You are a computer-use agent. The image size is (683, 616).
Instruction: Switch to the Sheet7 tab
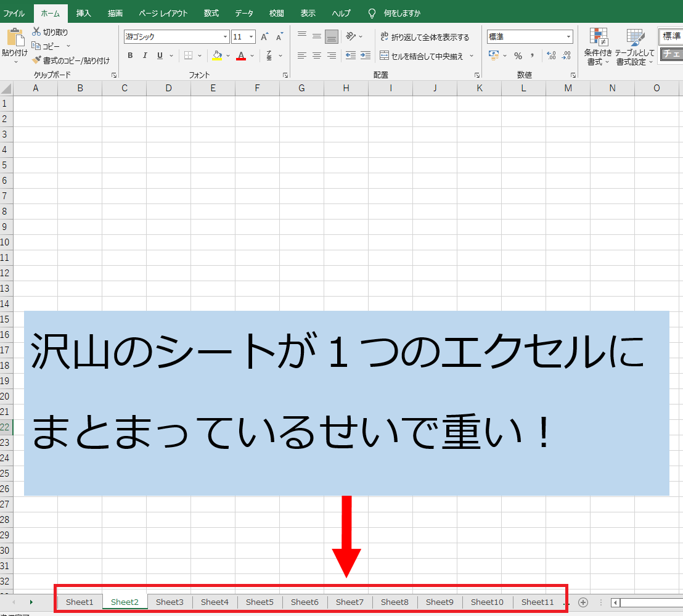coord(350,602)
